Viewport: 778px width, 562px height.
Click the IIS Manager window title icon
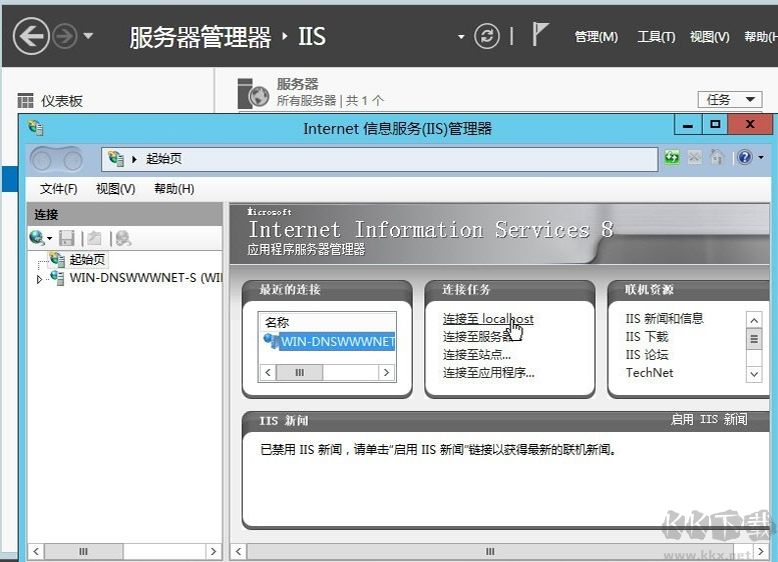click(x=36, y=128)
